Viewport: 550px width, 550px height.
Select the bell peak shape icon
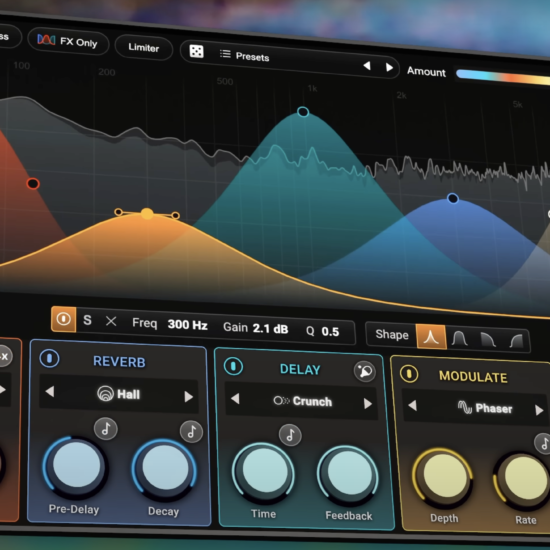(x=431, y=337)
